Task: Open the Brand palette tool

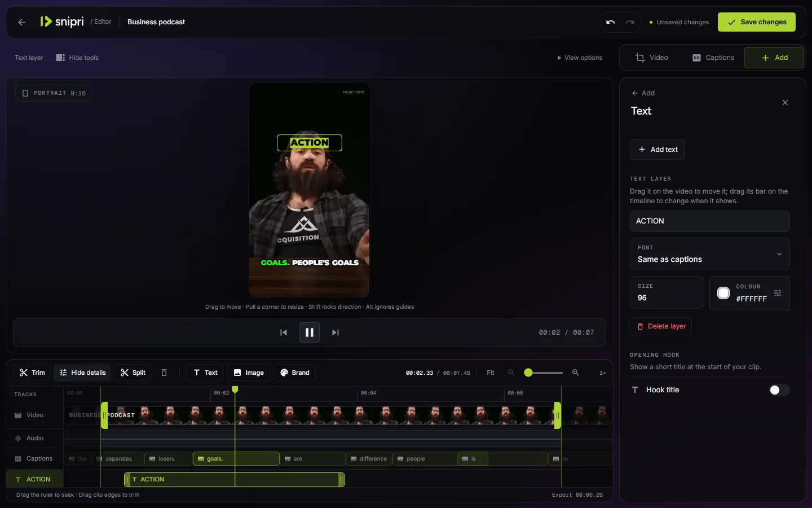Action: [295, 373]
